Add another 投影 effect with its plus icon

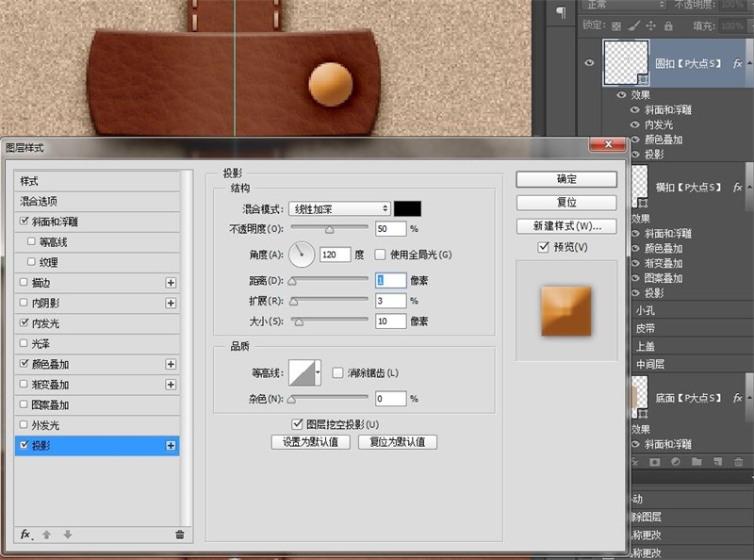tap(171, 446)
